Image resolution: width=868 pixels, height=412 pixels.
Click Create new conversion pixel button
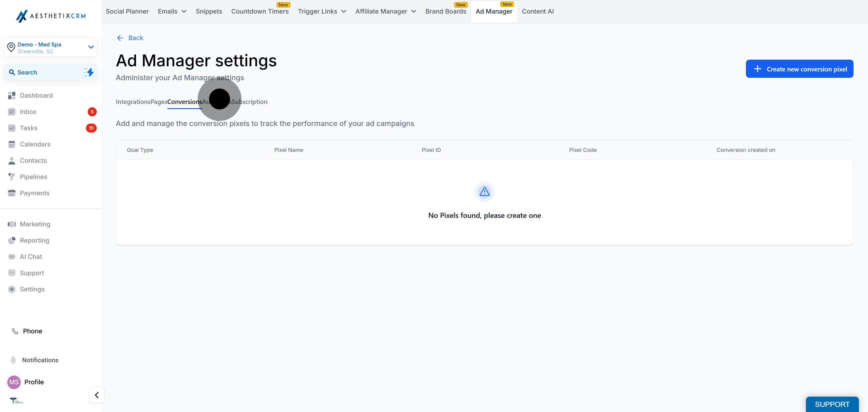[x=799, y=69]
